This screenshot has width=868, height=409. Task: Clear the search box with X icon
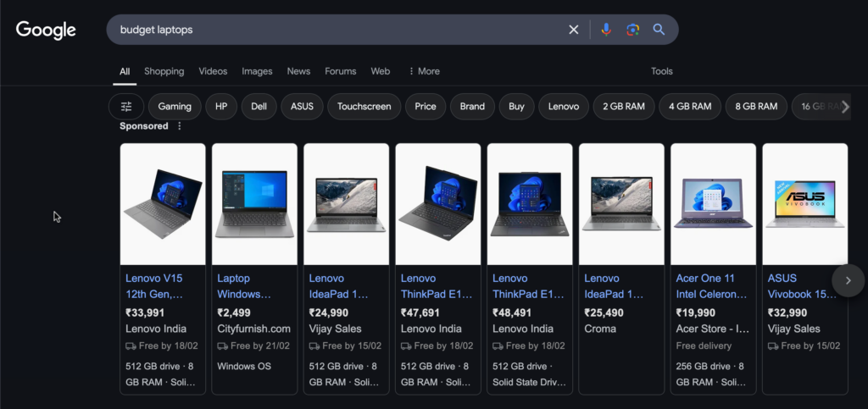click(x=574, y=30)
